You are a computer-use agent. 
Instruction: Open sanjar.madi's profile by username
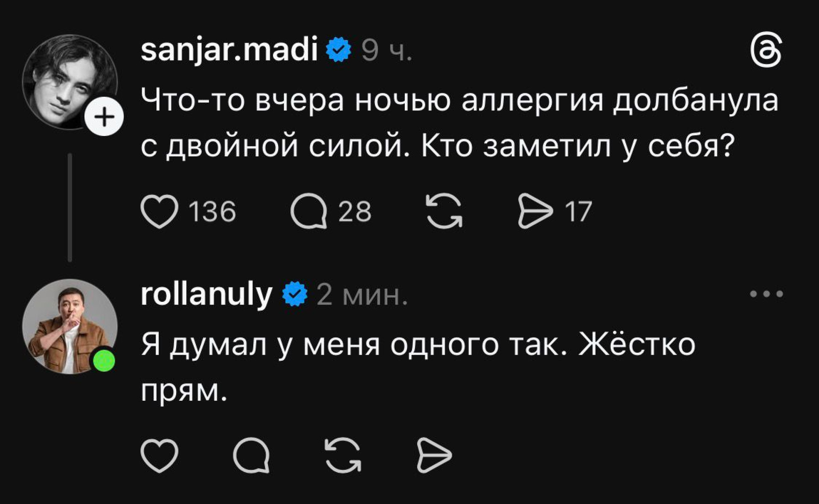(229, 50)
